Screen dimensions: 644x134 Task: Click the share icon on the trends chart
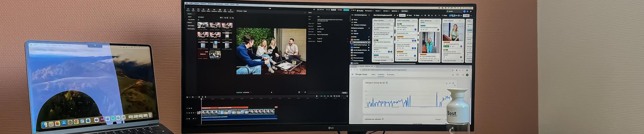click(453, 83)
